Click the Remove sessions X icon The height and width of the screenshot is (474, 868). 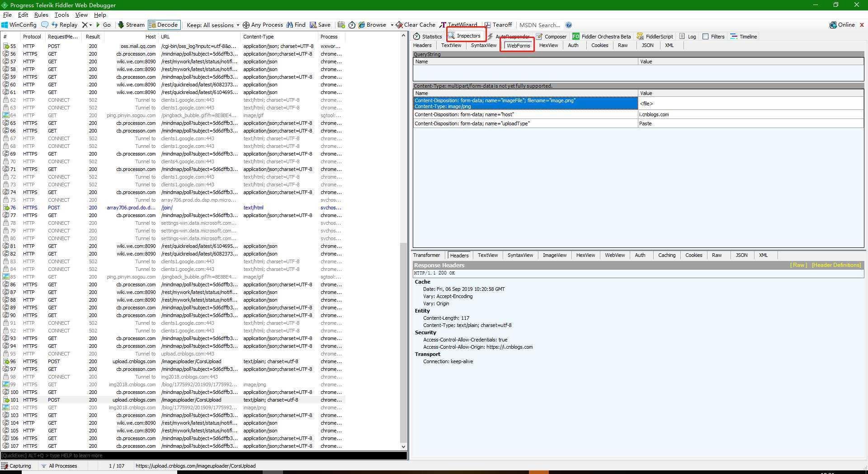[x=85, y=25]
